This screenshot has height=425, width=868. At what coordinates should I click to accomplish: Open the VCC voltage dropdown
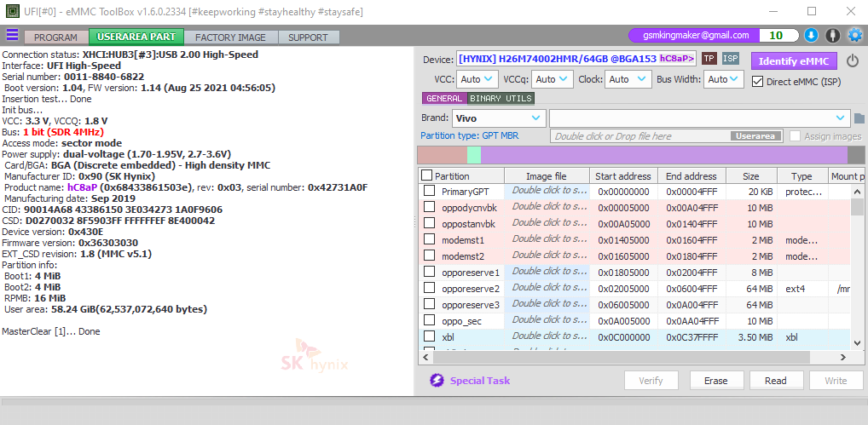tap(477, 79)
